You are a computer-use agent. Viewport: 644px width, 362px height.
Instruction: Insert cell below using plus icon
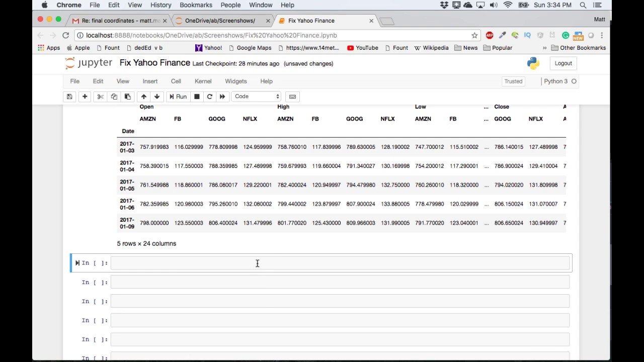tap(85, 97)
